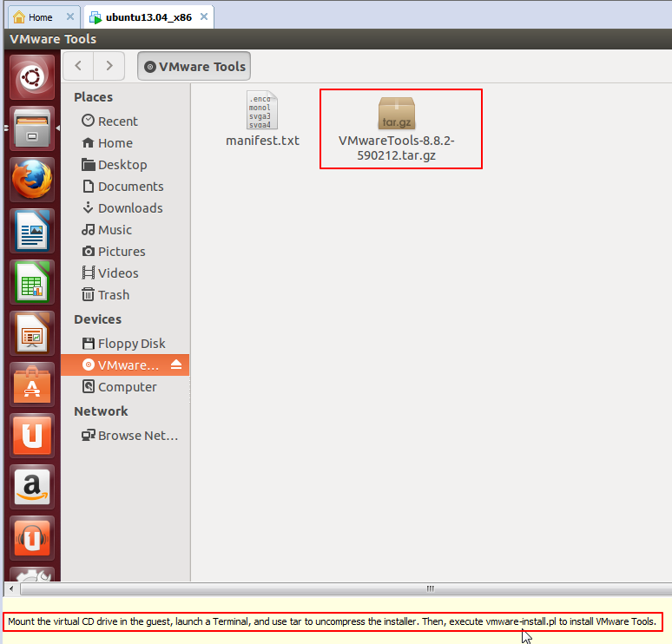Open Computer in Devices list
Screen dimensions: 672x644
125,387
